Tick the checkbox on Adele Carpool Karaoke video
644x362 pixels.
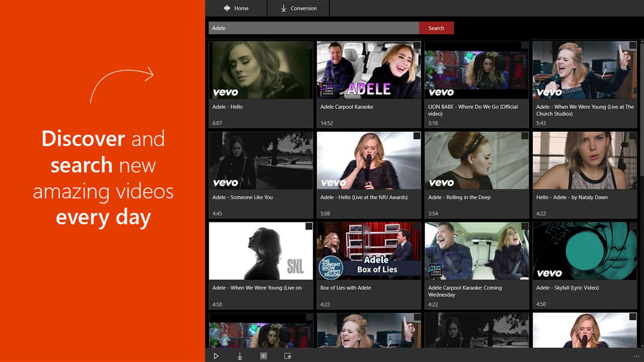tap(417, 45)
